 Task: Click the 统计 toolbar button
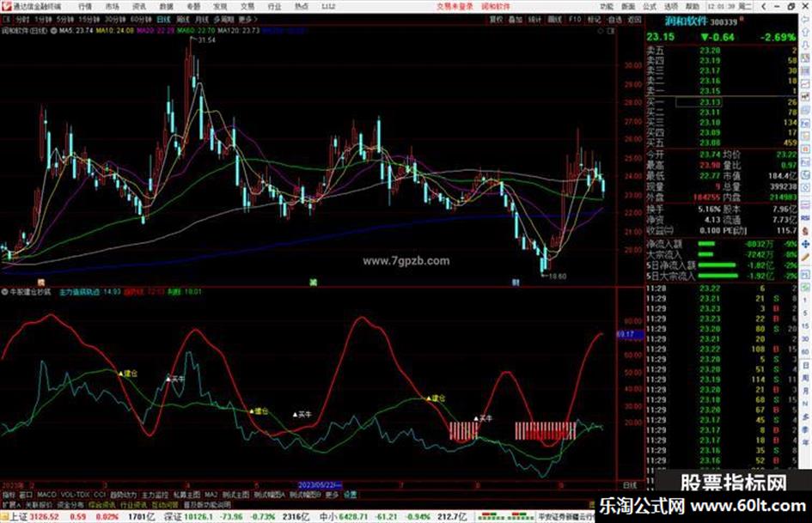click(535, 19)
